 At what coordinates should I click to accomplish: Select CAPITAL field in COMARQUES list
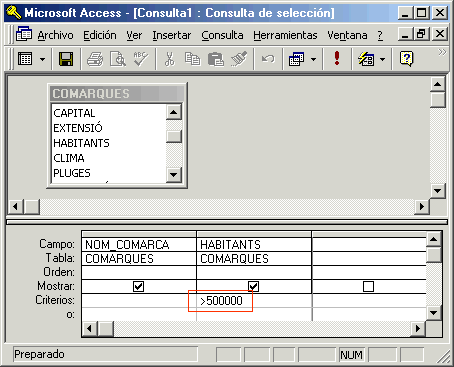74,113
